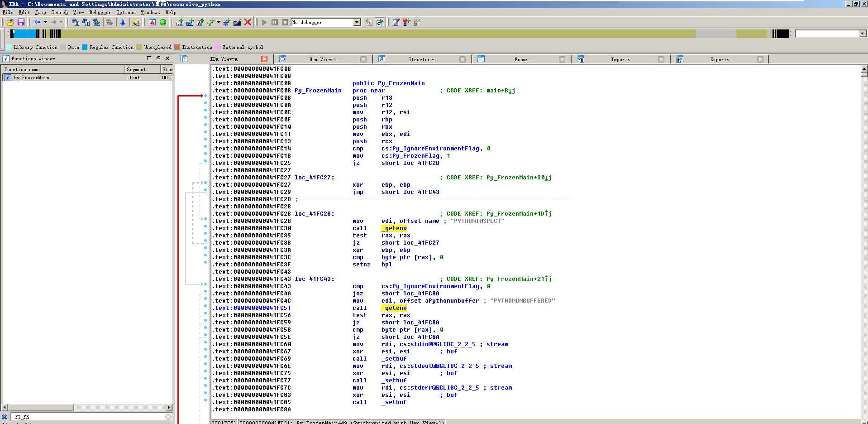
Task: Open the forward-navigation history dropdown arrow
Action: point(61,22)
